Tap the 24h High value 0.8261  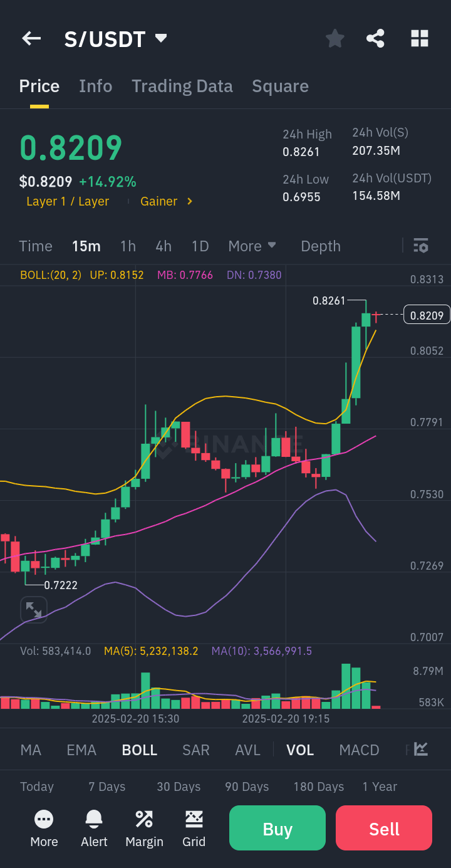(301, 152)
